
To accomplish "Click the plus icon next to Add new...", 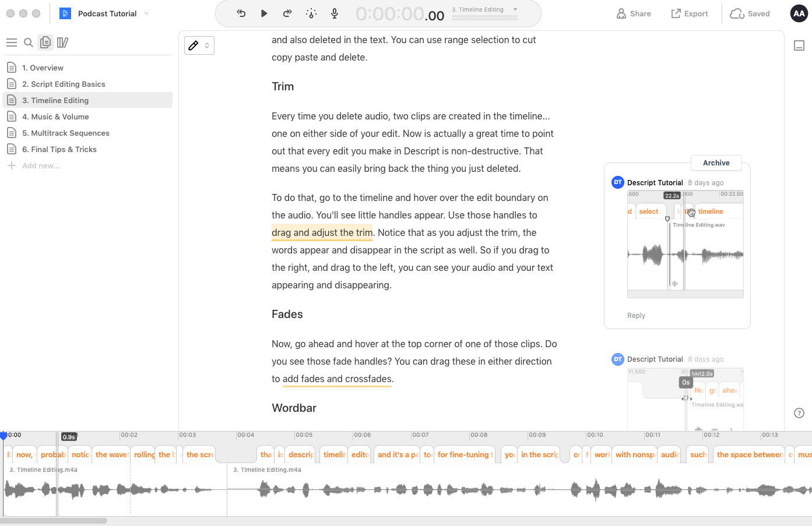I will (x=12, y=165).
